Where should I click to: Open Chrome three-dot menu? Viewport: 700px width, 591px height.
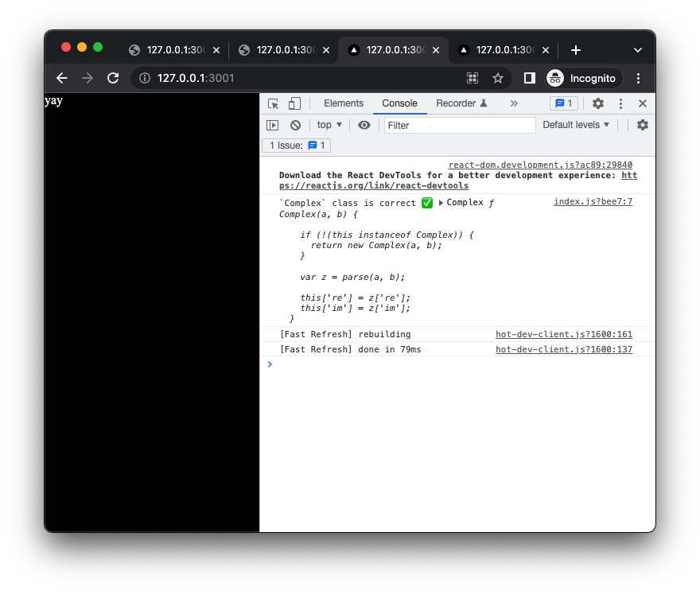639,78
